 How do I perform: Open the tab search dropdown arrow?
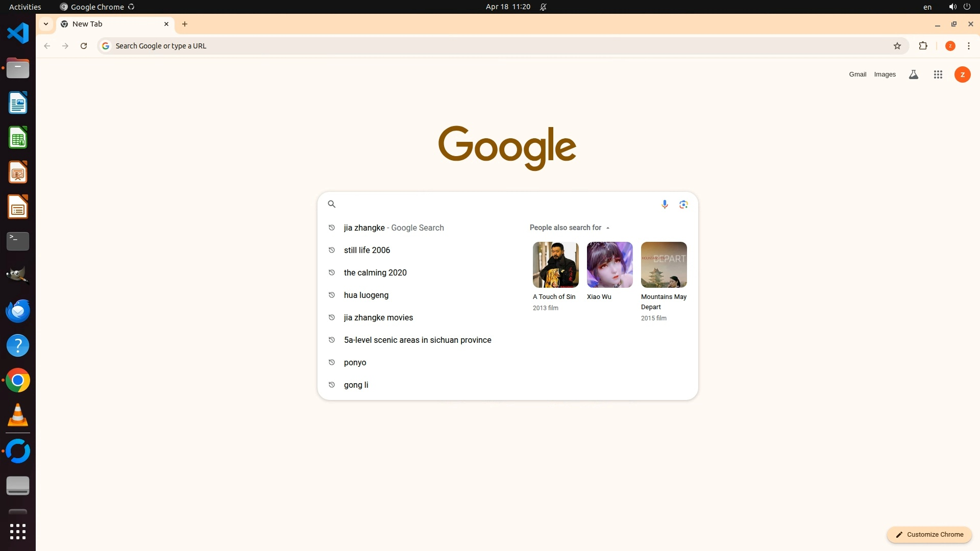(x=46, y=24)
